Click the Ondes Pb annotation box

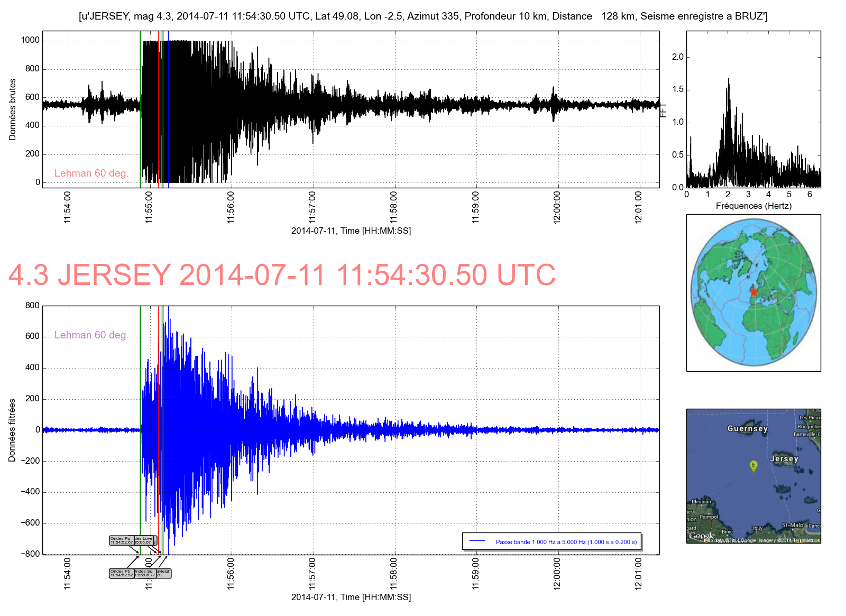click(x=121, y=573)
